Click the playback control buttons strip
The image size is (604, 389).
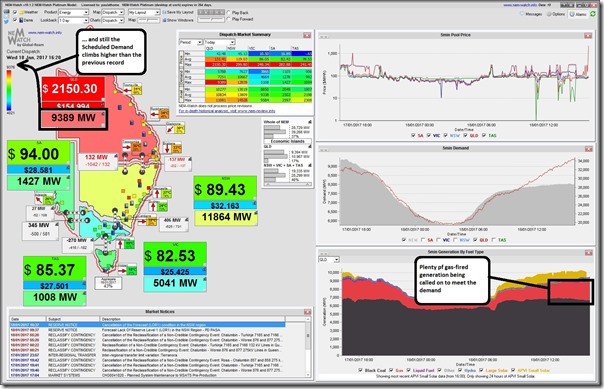pyautogui.click(x=211, y=12)
